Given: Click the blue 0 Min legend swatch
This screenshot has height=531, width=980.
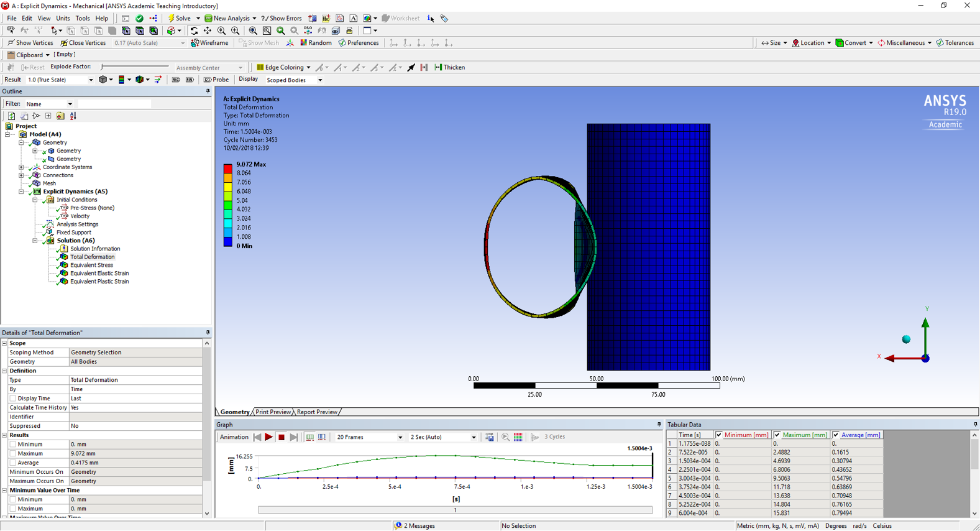Looking at the screenshot, I should tap(228, 241).
